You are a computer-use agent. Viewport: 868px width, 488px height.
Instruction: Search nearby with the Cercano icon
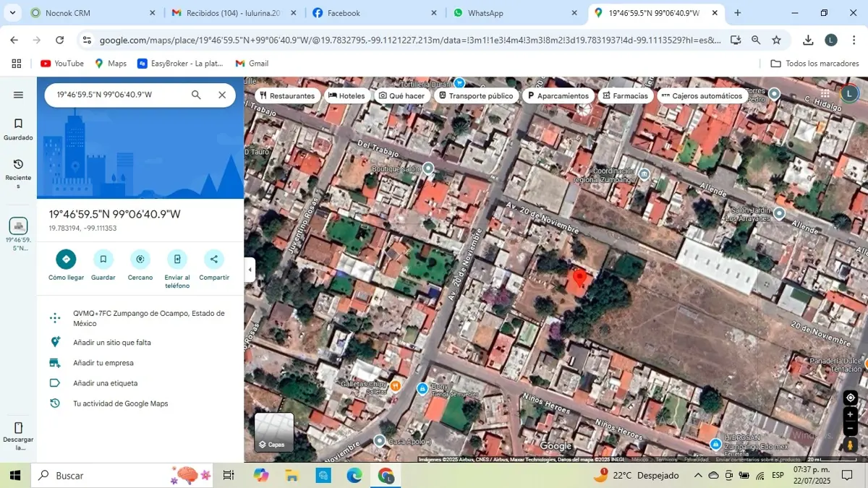click(x=140, y=259)
